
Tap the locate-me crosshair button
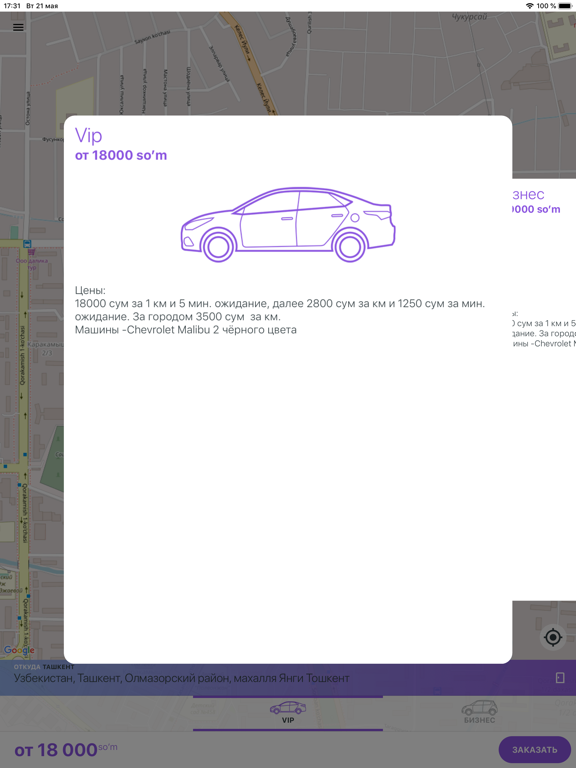click(x=553, y=637)
